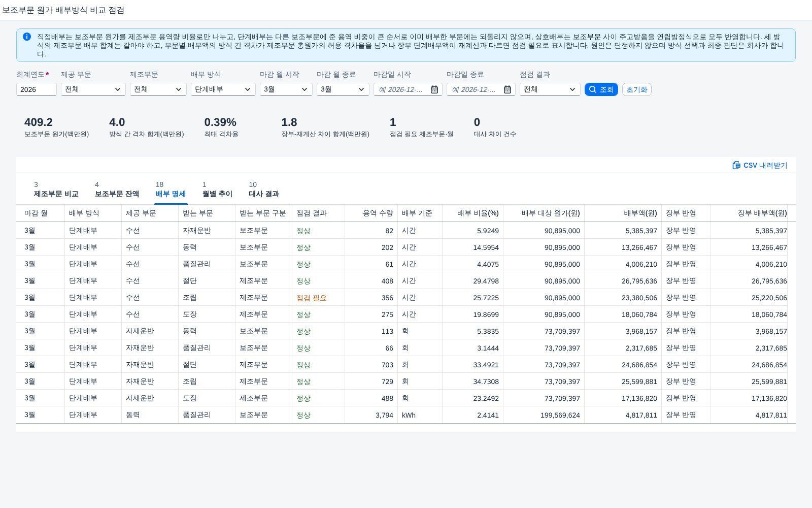812x508 pixels.
Task: Select the 34.7308 배부 비율 cell
Action: (x=473, y=382)
